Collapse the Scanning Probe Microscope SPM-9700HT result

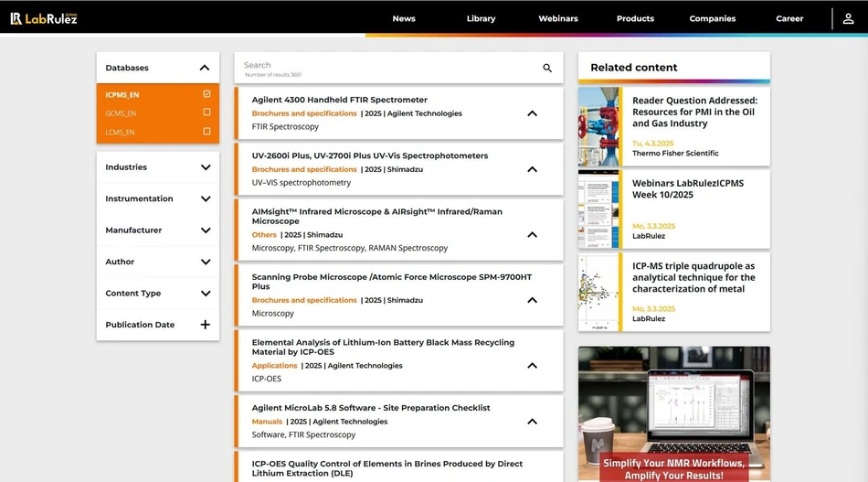(532, 300)
